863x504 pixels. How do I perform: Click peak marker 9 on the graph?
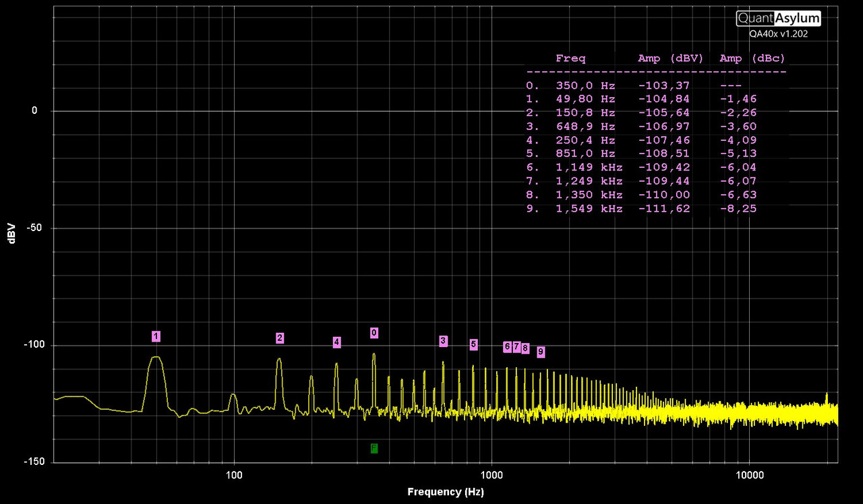coord(541,352)
